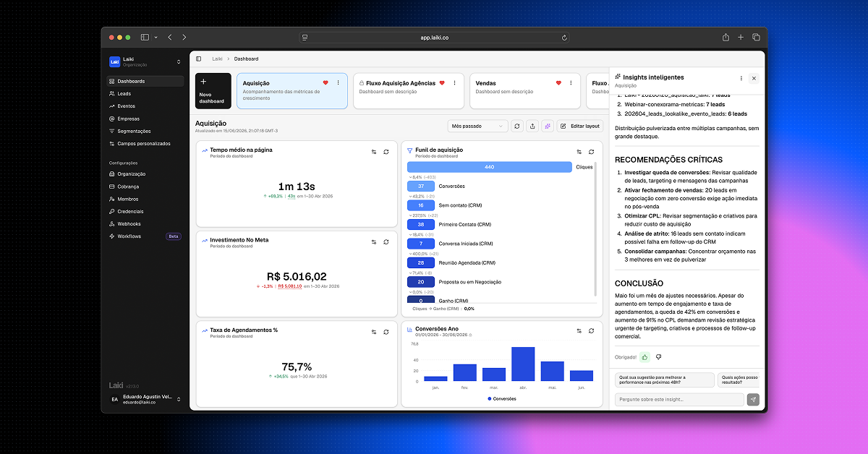868x454 pixels.
Task: Pick the 'próximas 48h' suggestion chip
Action: tap(664, 380)
